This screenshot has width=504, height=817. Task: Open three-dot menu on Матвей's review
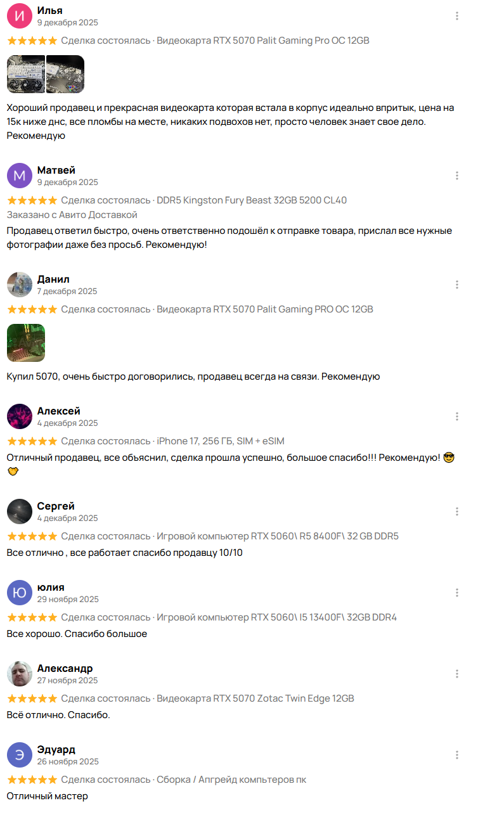(457, 176)
